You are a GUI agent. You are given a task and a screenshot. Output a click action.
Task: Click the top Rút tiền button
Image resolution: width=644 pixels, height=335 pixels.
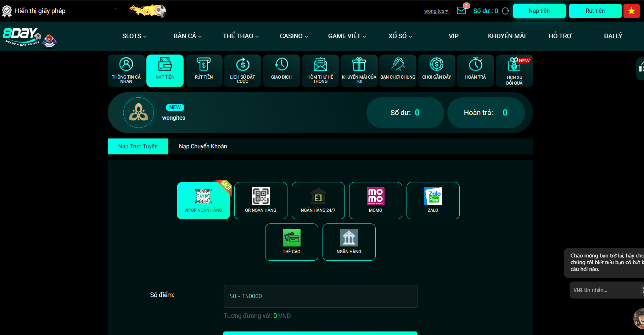(x=595, y=11)
